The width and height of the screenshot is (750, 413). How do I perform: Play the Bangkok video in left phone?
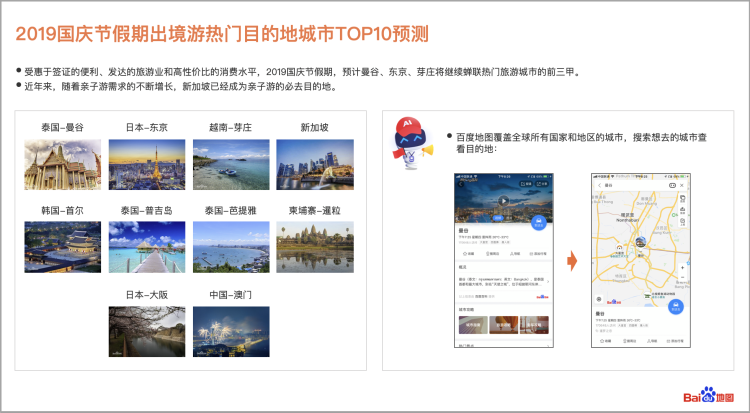(x=504, y=199)
